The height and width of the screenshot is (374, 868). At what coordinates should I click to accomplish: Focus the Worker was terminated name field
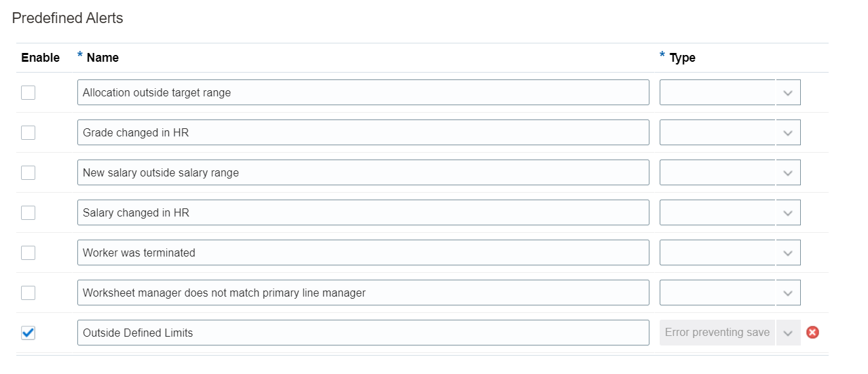pos(363,253)
